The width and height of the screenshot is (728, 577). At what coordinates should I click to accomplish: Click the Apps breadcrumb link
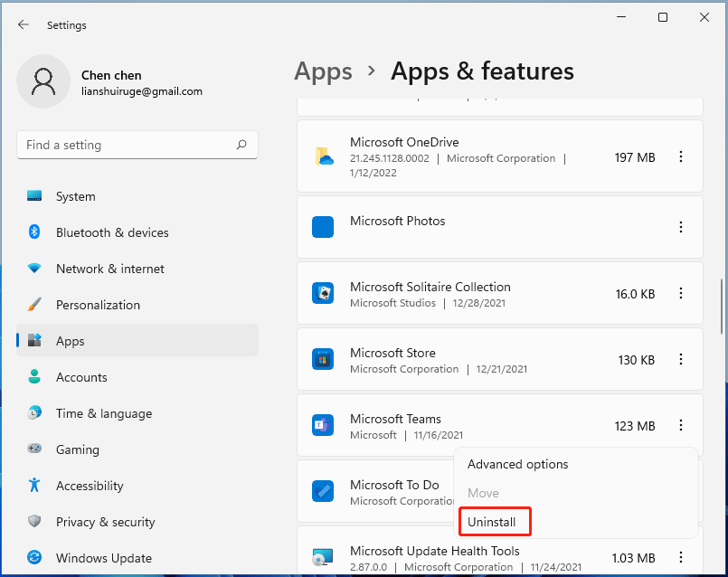point(323,71)
